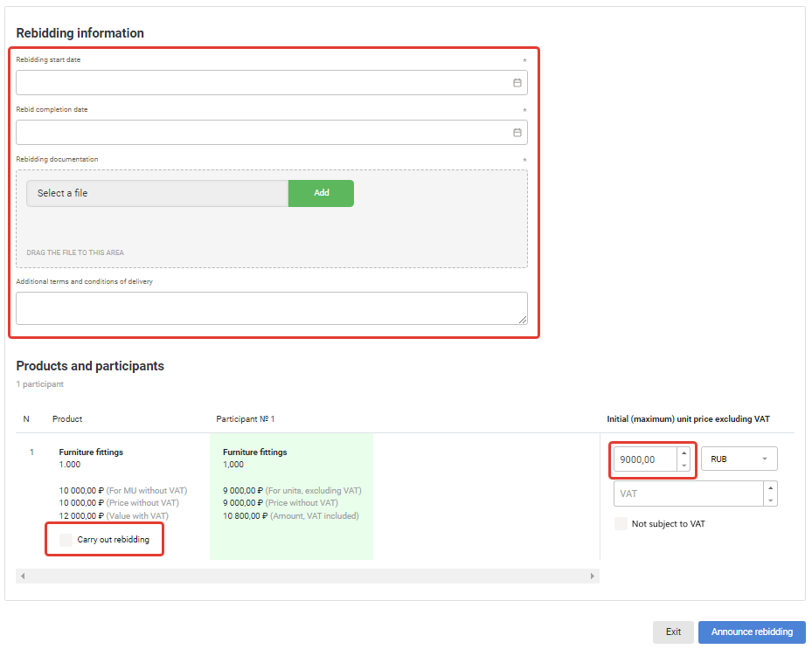The width and height of the screenshot is (812, 649).
Task: Decrease the unit price with down arrow
Action: pyautogui.click(x=684, y=466)
